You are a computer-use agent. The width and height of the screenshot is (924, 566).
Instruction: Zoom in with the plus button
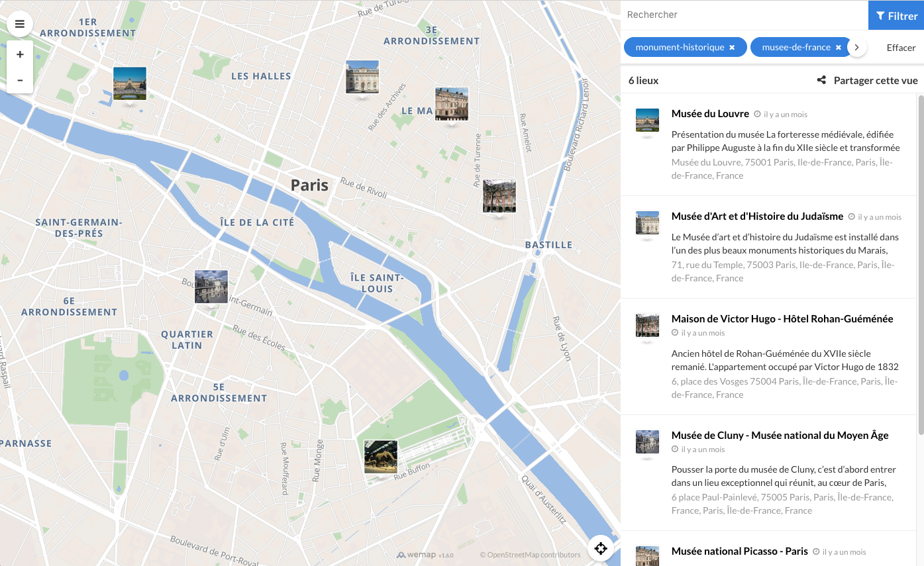pos(20,55)
